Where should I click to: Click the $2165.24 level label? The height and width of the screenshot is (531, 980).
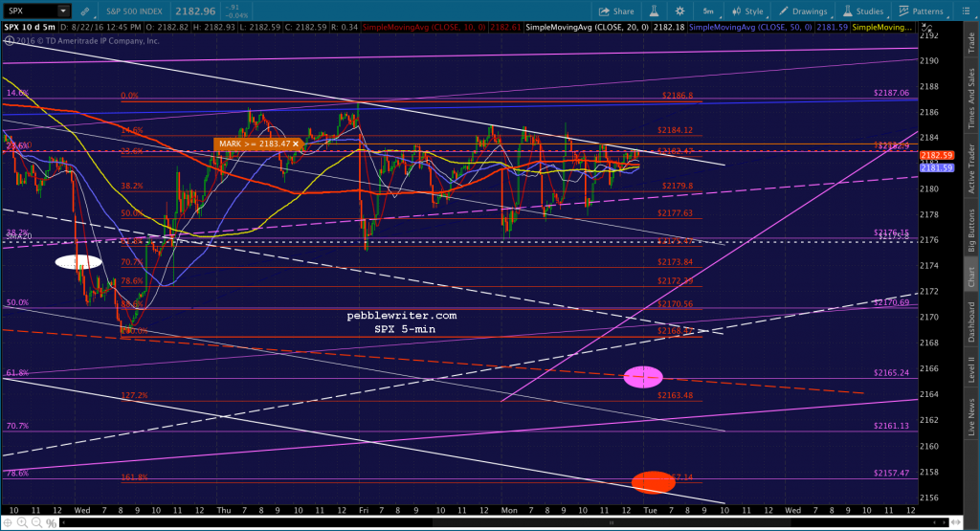tap(891, 373)
